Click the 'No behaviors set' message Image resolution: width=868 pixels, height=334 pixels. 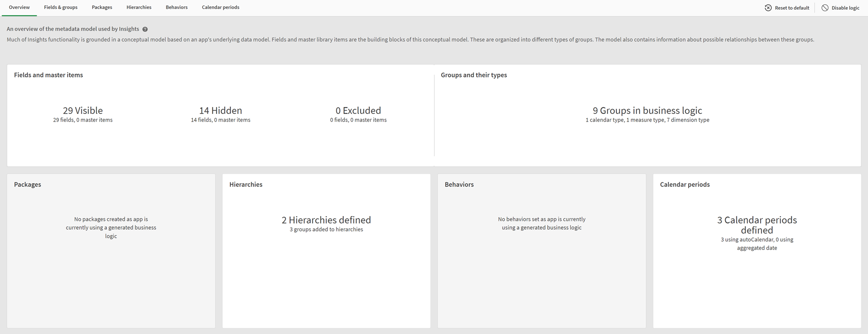(542, 223)
